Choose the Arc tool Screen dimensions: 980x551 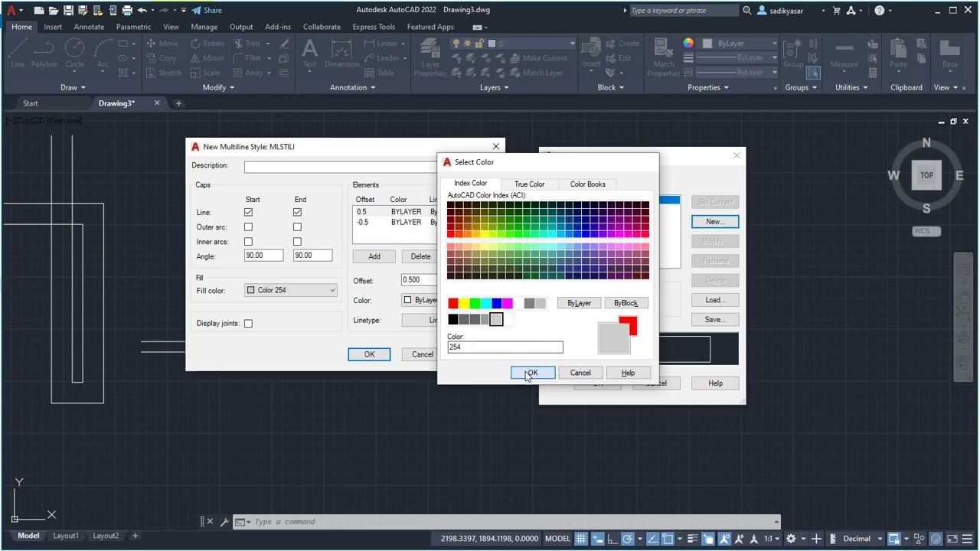click(x=103, y=54)
